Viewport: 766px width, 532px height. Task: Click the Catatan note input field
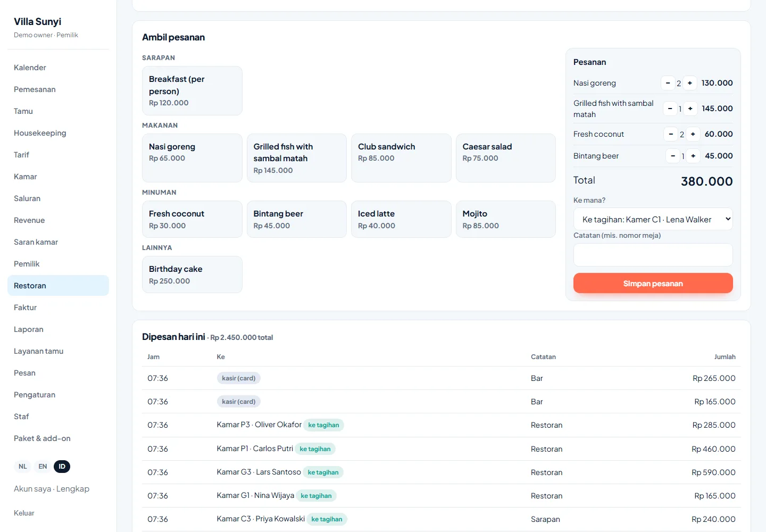pyautogui.click(x=653, y=255)
